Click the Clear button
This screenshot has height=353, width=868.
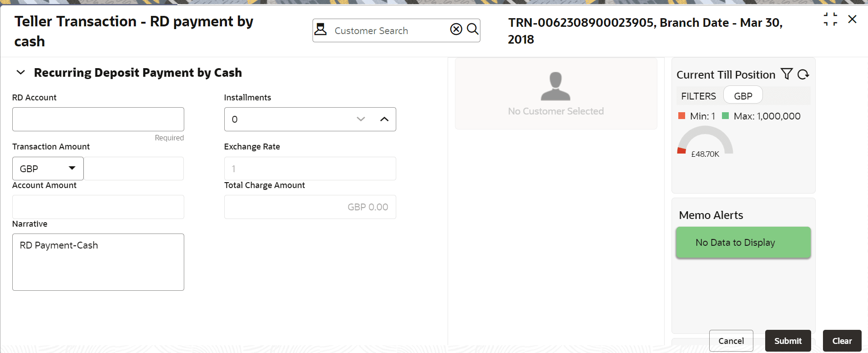842,341
